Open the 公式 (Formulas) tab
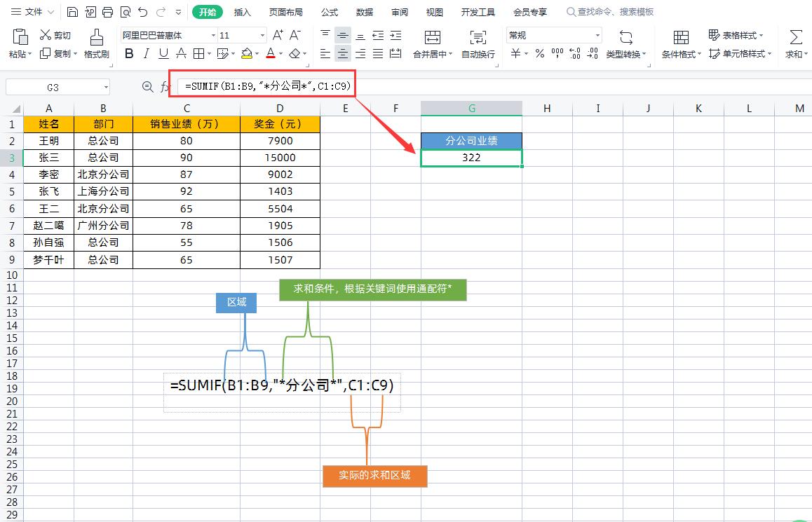 [329, 12]
